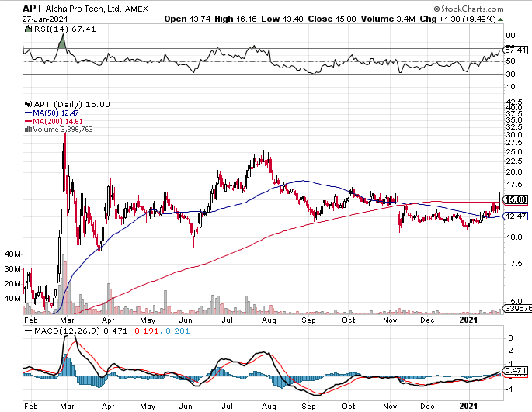Click the Mar label under the MACD panel

point(67,407)
